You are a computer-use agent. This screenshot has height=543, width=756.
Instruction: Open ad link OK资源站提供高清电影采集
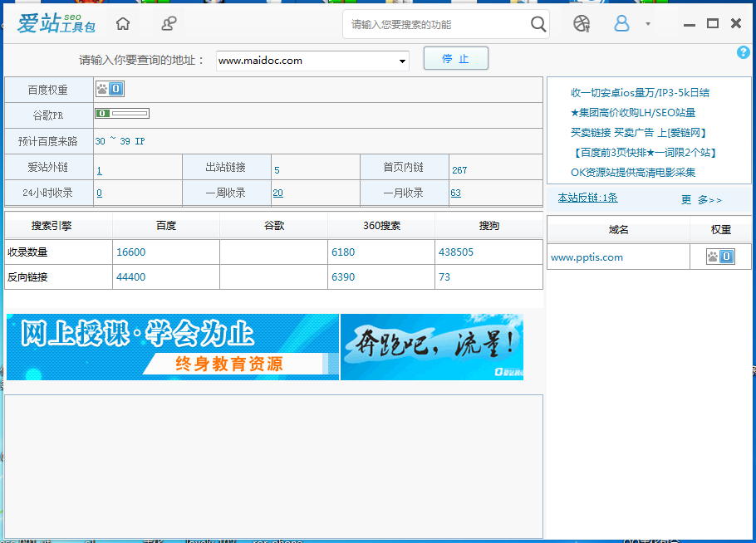click(633, 173)
